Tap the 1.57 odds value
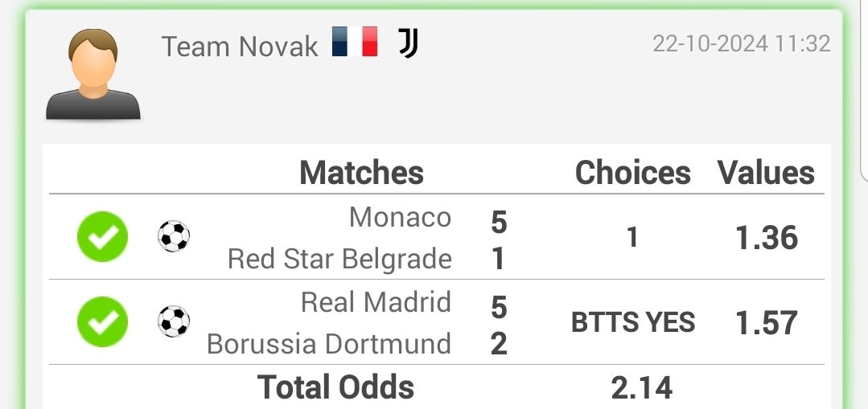The width and height of the screenshot is (868, 409). coord(767,323)
